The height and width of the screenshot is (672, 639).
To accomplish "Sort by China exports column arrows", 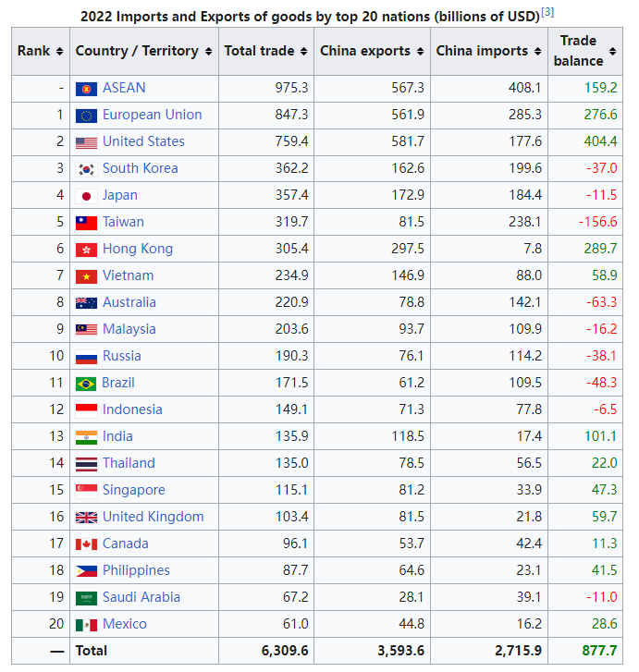I will 420,52.
